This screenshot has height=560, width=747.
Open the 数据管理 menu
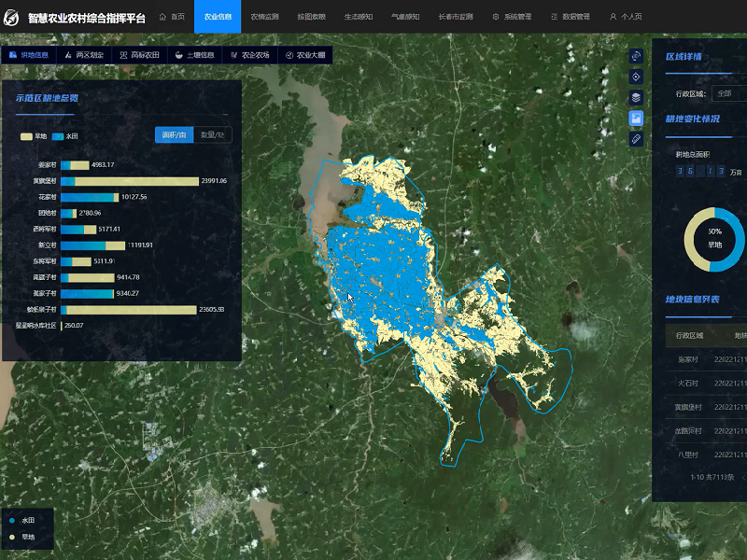point(571,17)
